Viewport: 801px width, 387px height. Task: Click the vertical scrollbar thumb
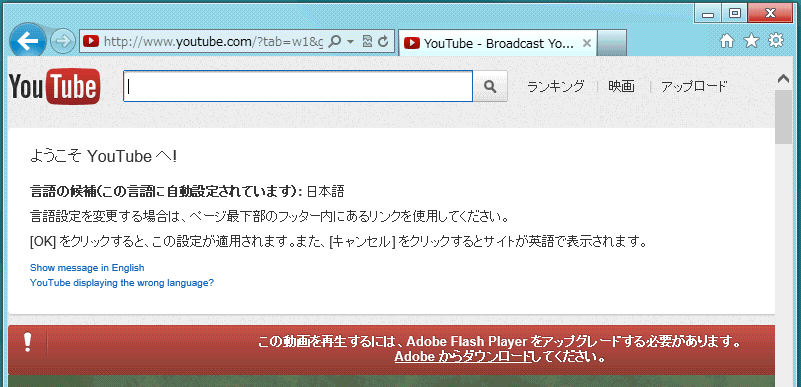pos(783,117)
